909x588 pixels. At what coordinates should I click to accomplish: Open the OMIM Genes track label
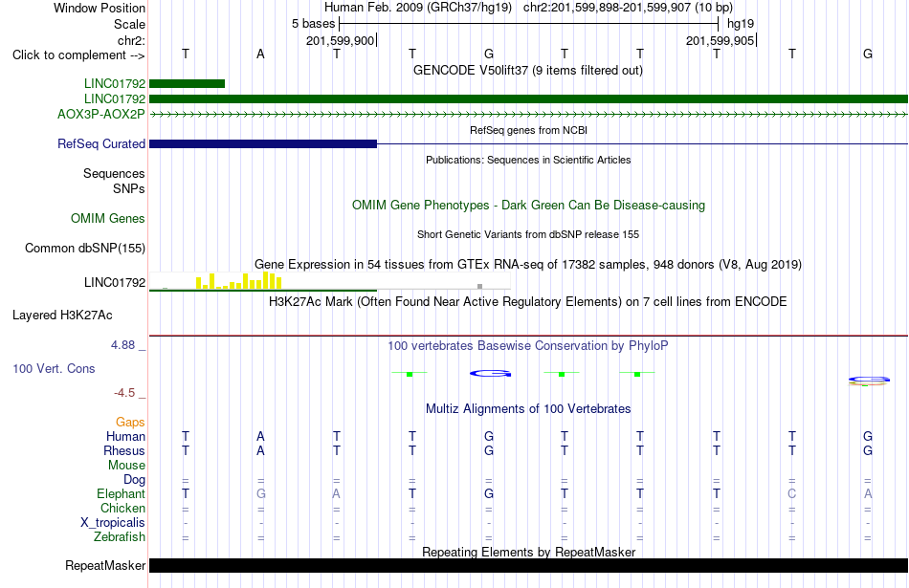pos(107,218)
